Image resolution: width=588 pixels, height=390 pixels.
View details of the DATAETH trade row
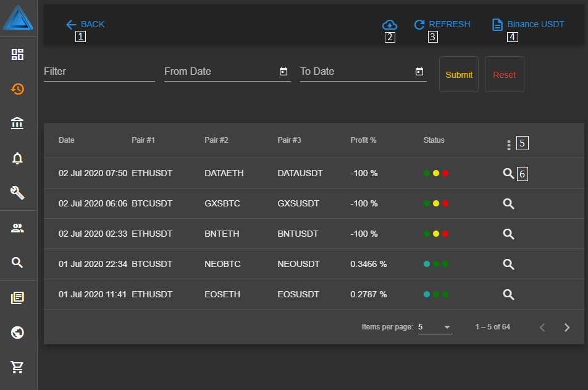point(508,174)
